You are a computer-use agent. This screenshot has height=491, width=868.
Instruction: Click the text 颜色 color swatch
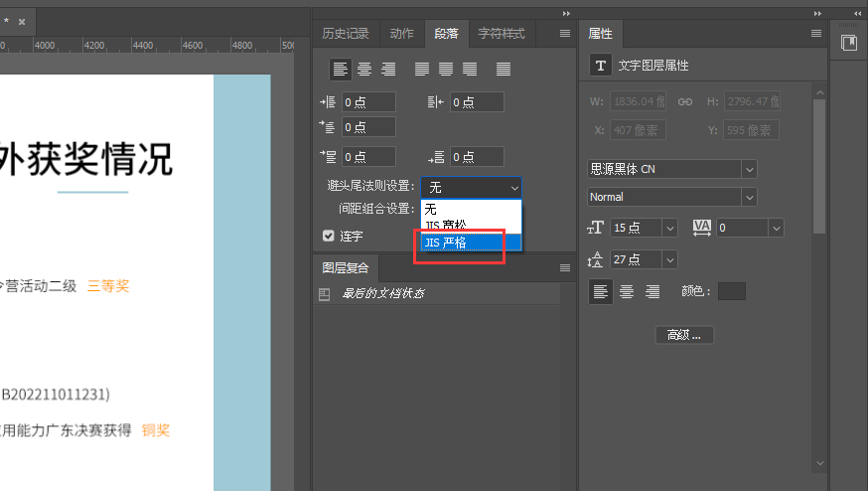(731, 291)
